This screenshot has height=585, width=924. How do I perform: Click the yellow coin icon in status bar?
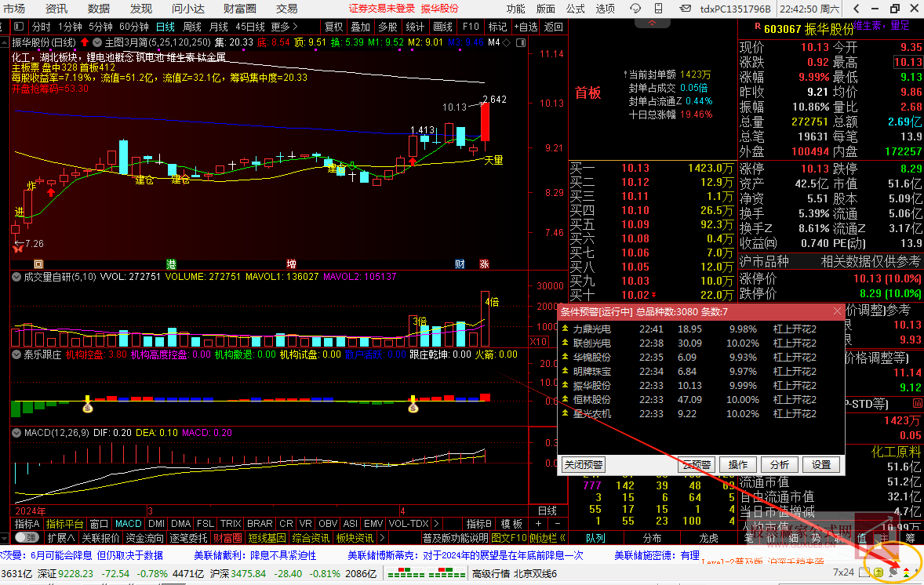coord(879,573)
